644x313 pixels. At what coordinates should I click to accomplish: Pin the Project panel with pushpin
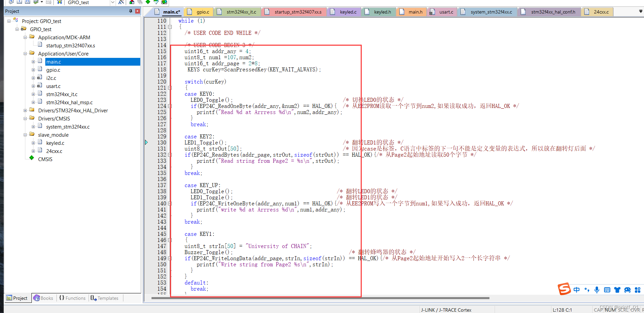tap(131, 11)
